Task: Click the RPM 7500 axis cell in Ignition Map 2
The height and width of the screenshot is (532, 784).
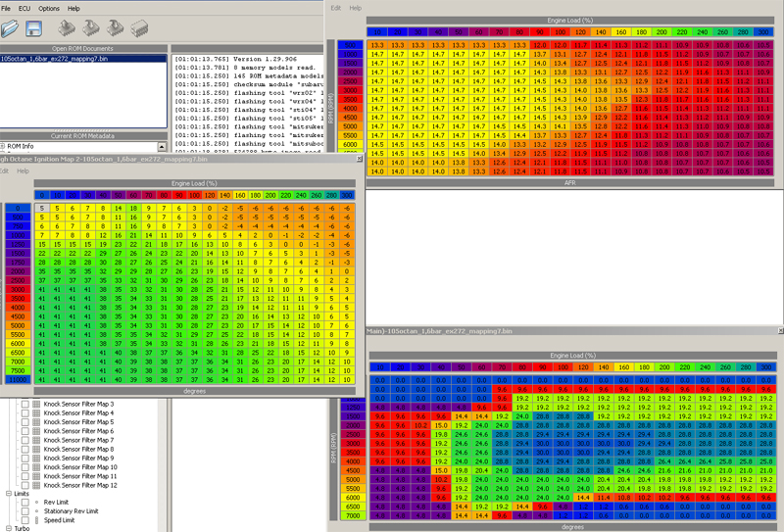Action: (x=18, y=370)
